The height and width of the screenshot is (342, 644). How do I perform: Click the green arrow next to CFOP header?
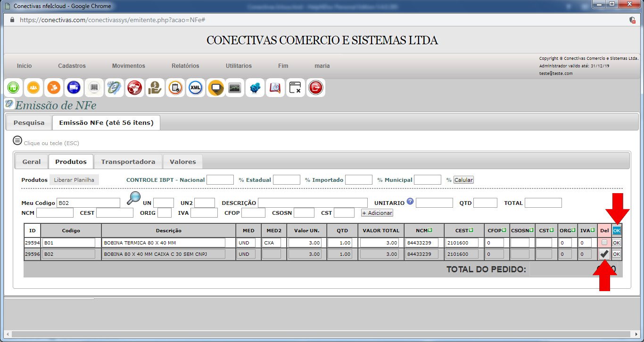[504, 230]
